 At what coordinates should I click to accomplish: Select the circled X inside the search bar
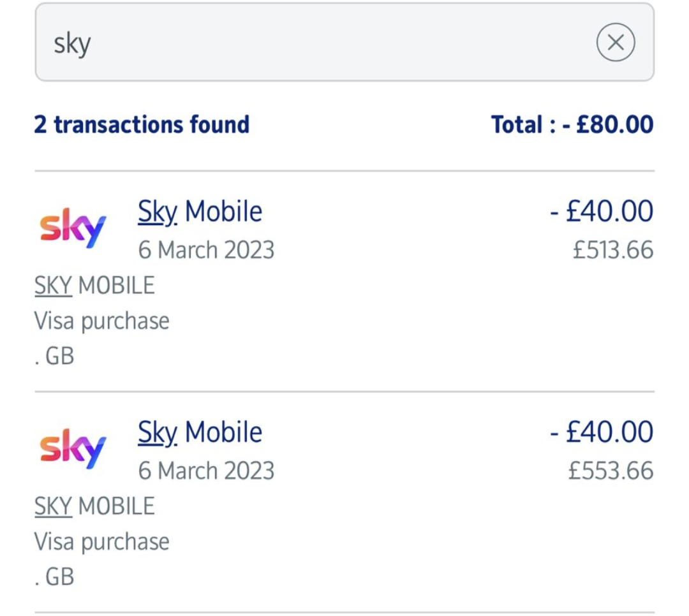616,42
